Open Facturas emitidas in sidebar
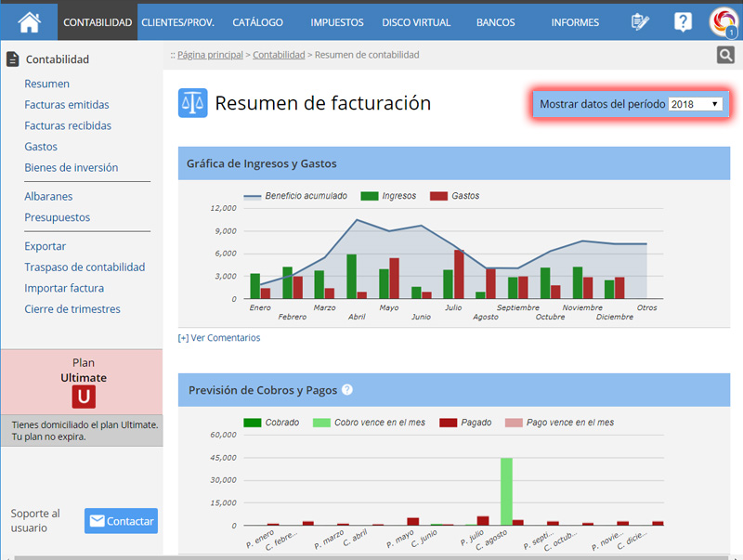743x560 pixels. click(x=67, y=105)
